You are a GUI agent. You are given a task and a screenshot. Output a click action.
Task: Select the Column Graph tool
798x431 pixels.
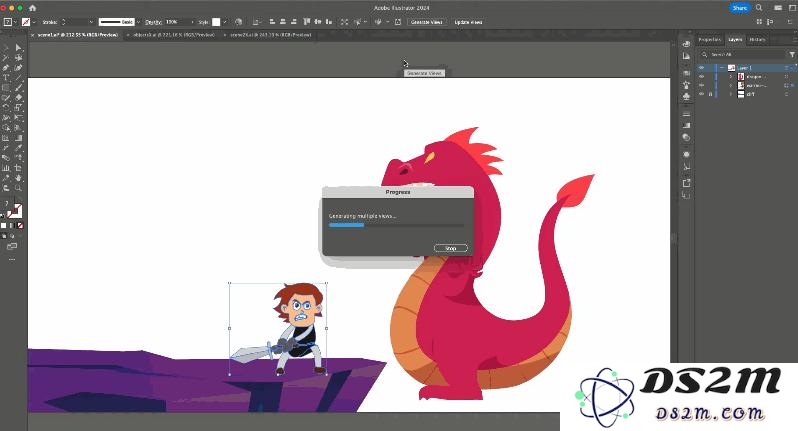[6, 168]
